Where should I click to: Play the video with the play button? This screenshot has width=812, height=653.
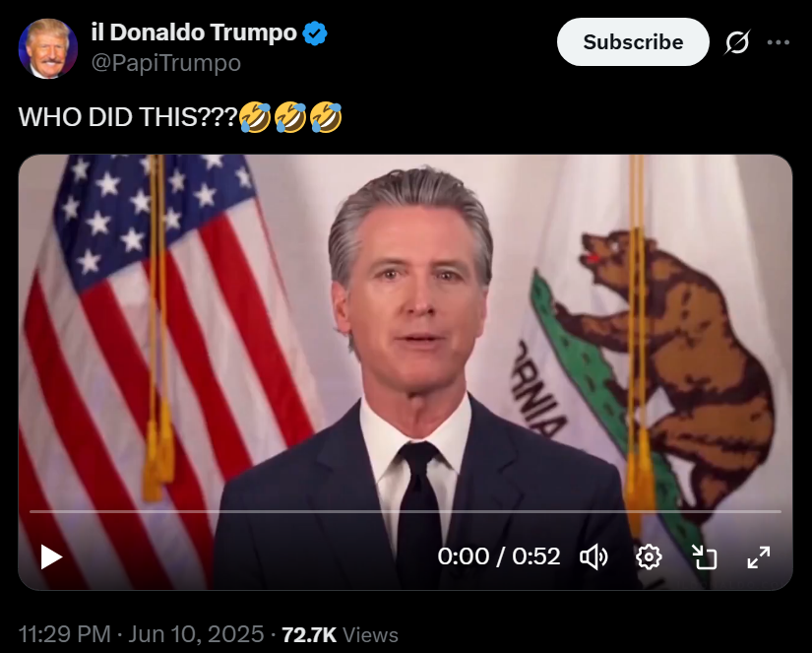click(x=51, y=557)
